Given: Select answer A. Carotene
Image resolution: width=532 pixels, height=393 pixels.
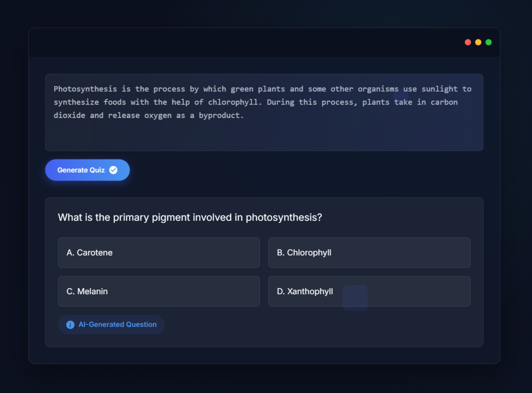Looking at the screenshot, I should (159, 253).
